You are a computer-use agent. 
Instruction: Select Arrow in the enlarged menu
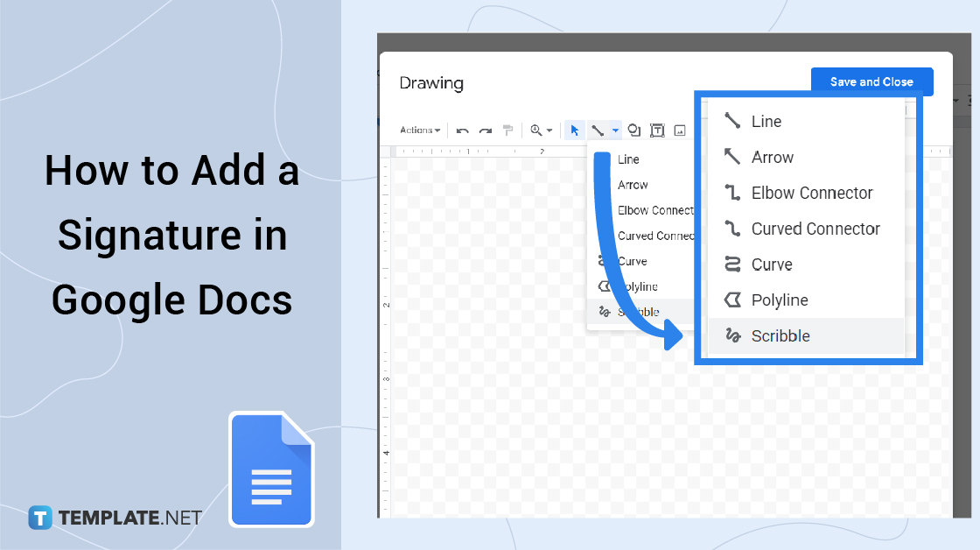pos(772,158)
